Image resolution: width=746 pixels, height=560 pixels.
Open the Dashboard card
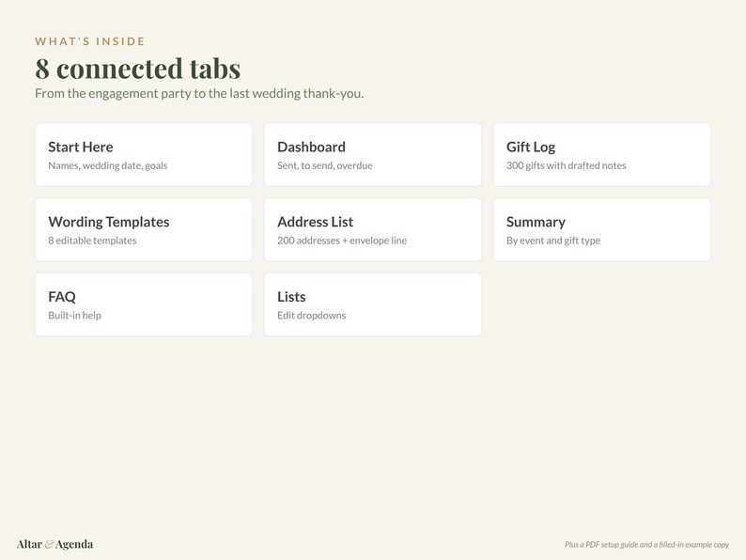point(373,155)
